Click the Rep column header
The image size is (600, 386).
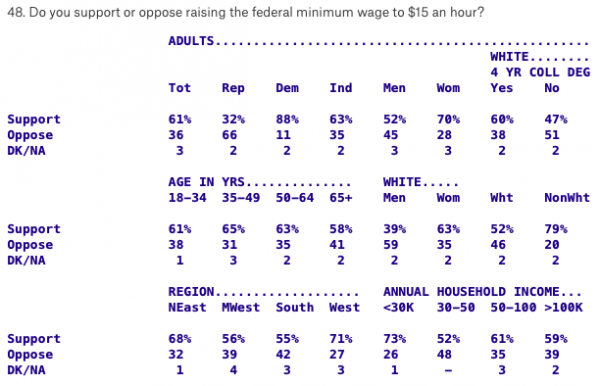click(x=233, y=88)
